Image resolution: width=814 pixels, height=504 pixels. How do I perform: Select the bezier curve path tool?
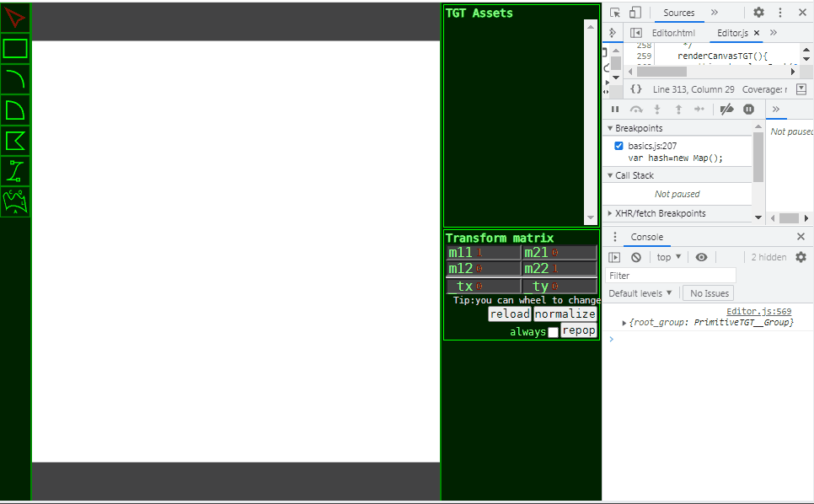click(x=15, y=171)
